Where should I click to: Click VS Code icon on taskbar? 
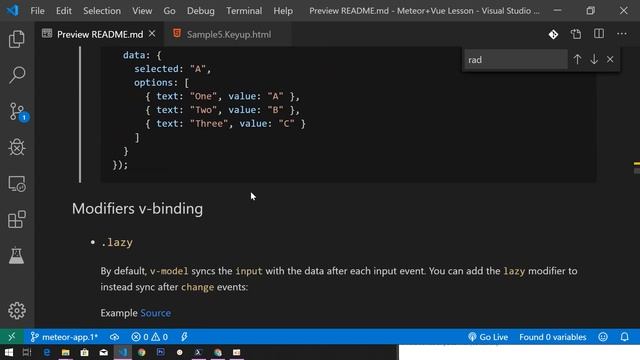[x=123, y=352]
